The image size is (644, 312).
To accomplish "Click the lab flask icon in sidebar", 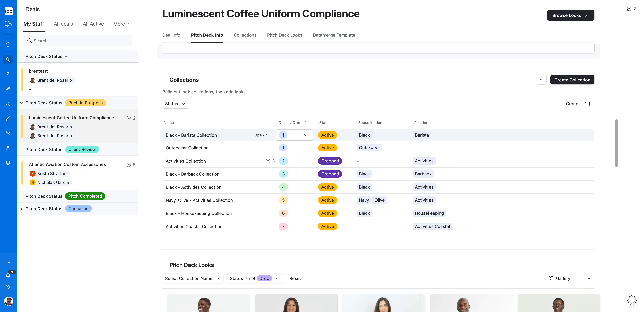I will pos(8,148).
